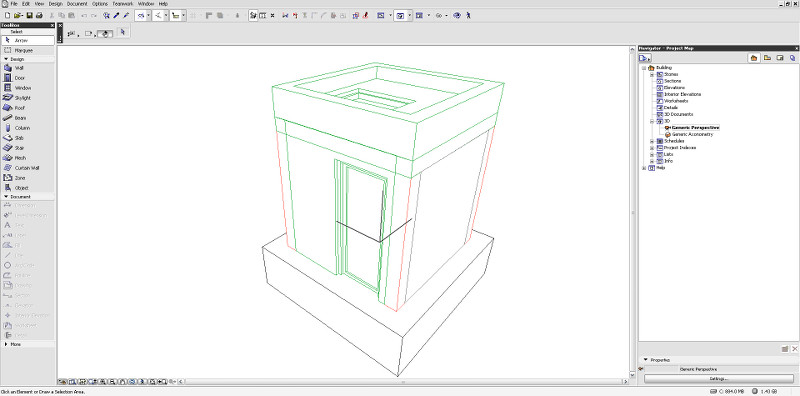Choose the Window tool
The width and height of the screenshot is (800, 396).
28,88
